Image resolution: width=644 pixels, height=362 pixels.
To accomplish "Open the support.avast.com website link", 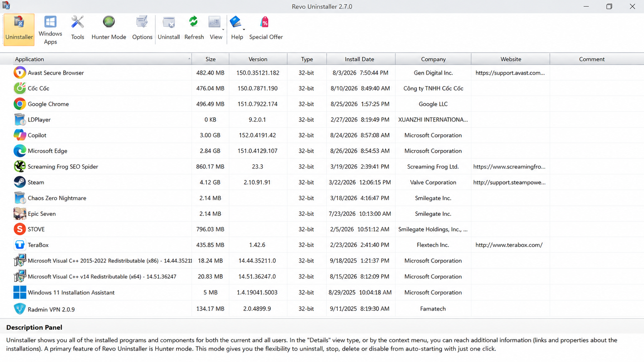I will click(x=510, y=73).
